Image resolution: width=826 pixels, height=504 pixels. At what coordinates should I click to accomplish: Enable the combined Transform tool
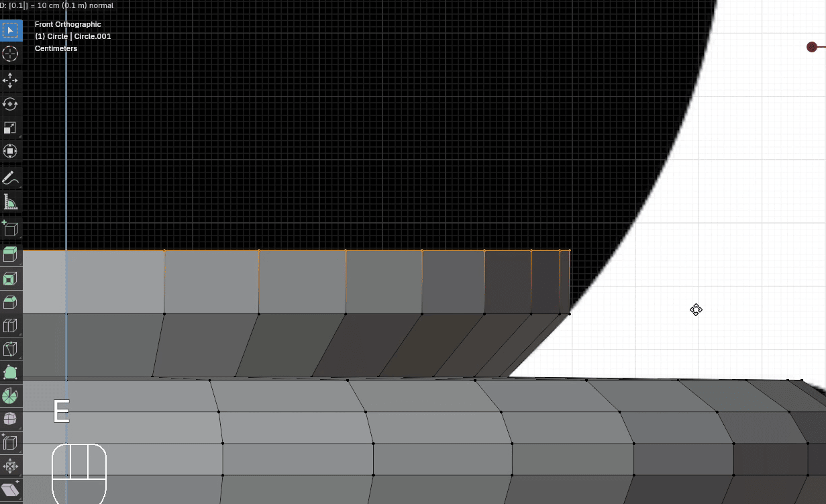[x=10, y=151]
